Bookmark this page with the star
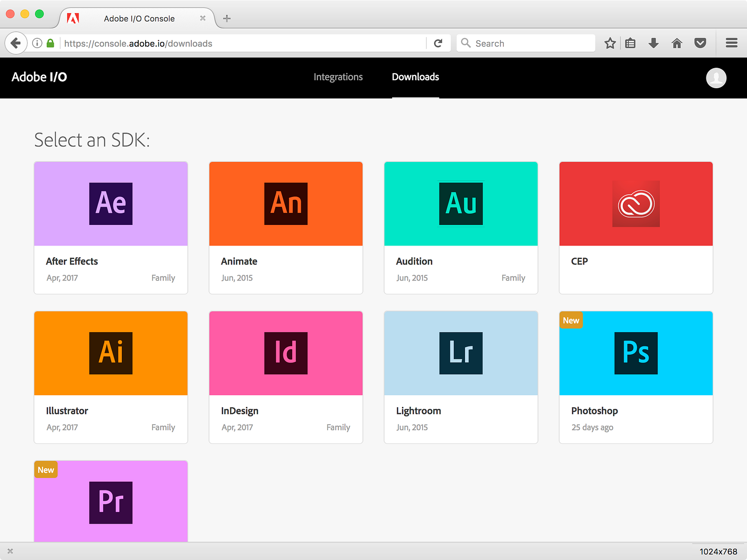Viewport: 747px width, 560px height. coord(610,43)
